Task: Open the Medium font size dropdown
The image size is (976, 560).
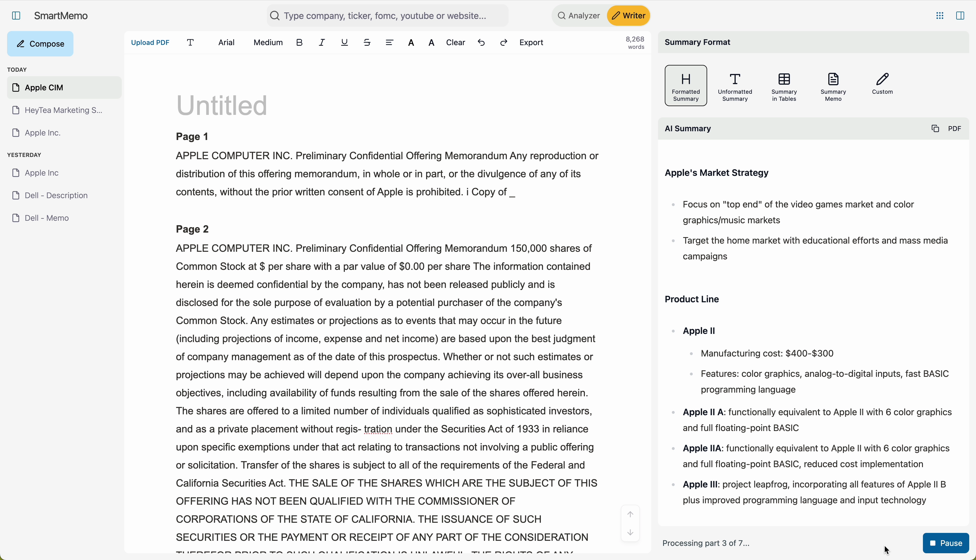Action: [268, 43]
